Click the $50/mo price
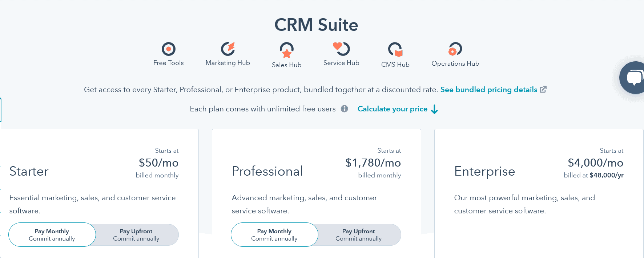The height and width of the screenshot is (258, 644). point(158,163)
